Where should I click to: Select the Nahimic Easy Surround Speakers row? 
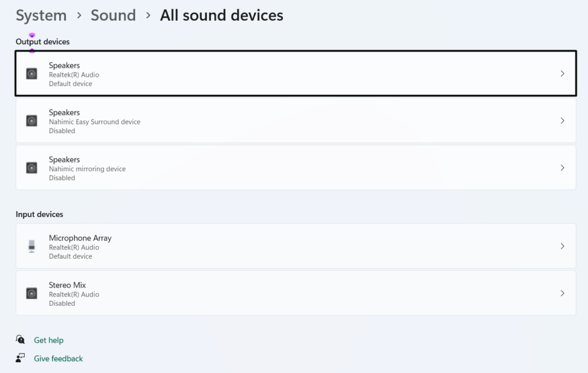point(287,121)
